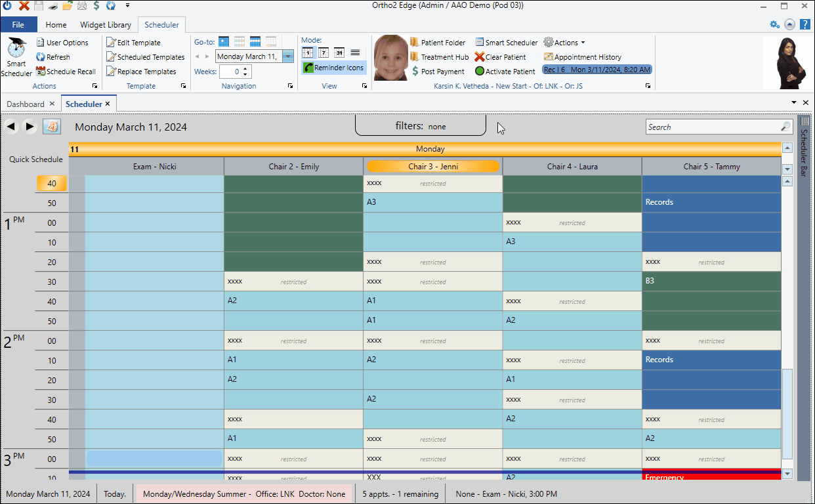The height and width of the screenshot is (504, 815).
Task: Toggle Reminder Icons view
Action: [x=334, y=68]
